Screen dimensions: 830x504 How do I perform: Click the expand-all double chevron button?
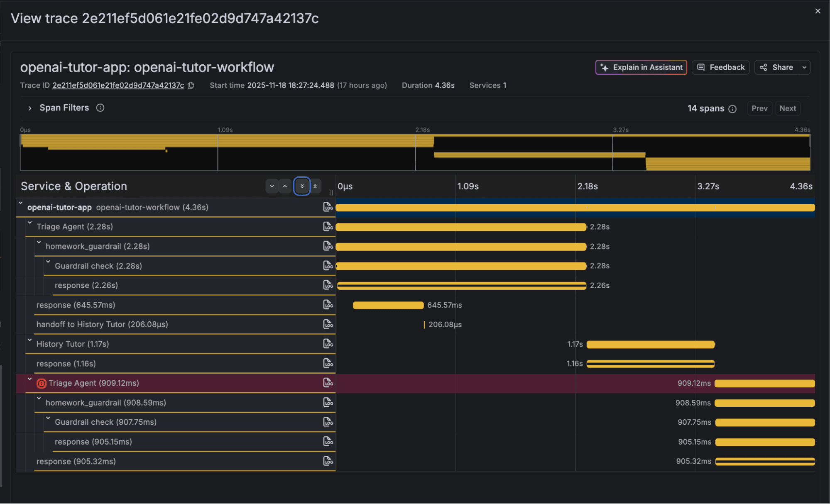(302, 186)
